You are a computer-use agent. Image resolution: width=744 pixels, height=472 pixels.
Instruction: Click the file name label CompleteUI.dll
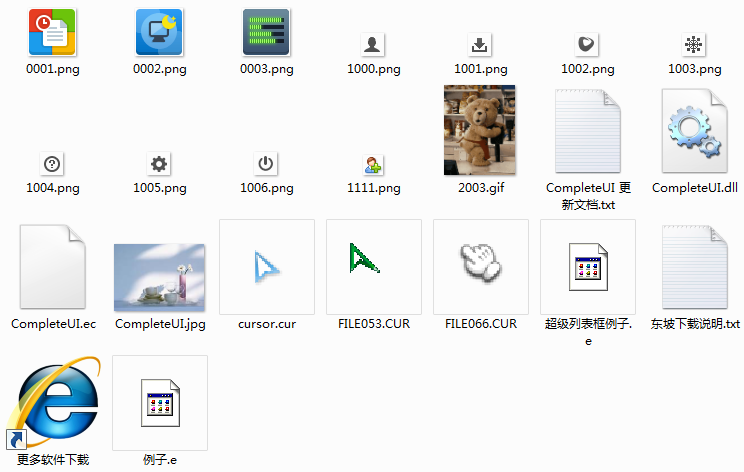coord(695,188)
